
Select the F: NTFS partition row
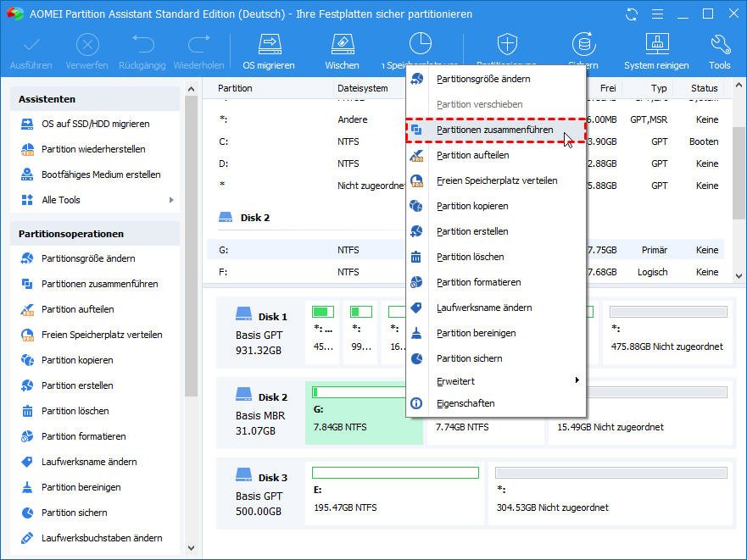pos(465,272)
